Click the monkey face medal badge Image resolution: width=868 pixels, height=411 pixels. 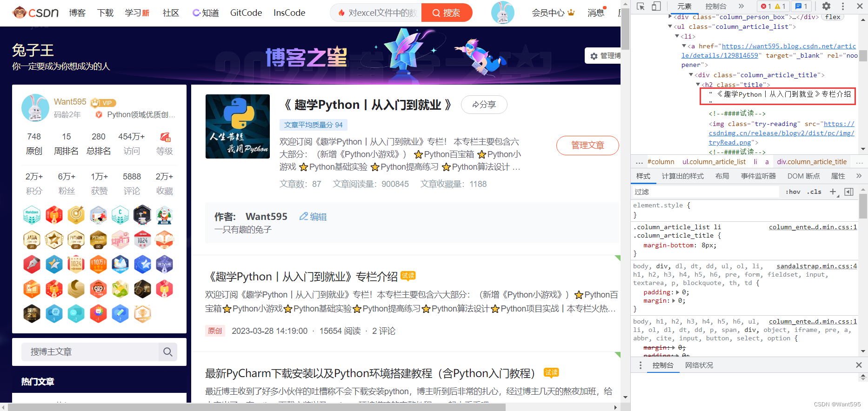(x=98, y=289)
